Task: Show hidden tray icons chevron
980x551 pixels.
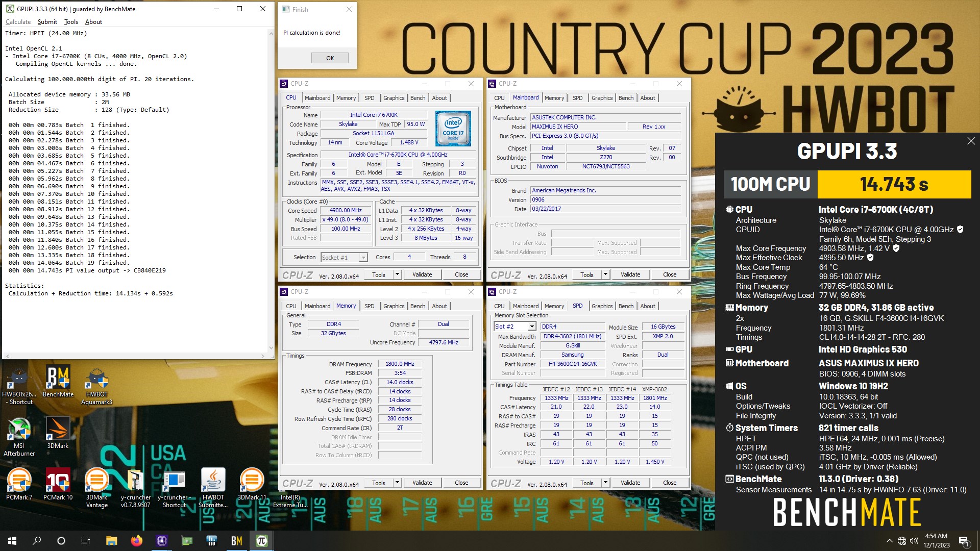Action: (890, 541)
